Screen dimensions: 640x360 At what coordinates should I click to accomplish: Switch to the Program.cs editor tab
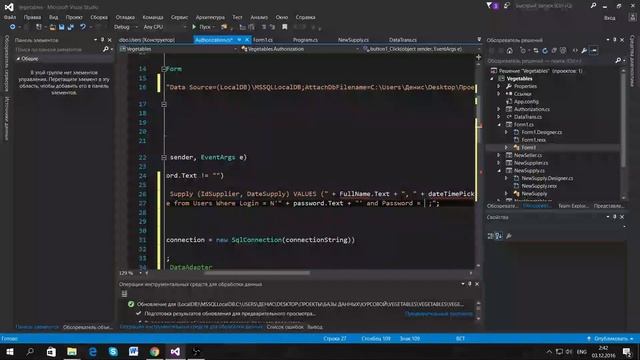click(305, 40)
